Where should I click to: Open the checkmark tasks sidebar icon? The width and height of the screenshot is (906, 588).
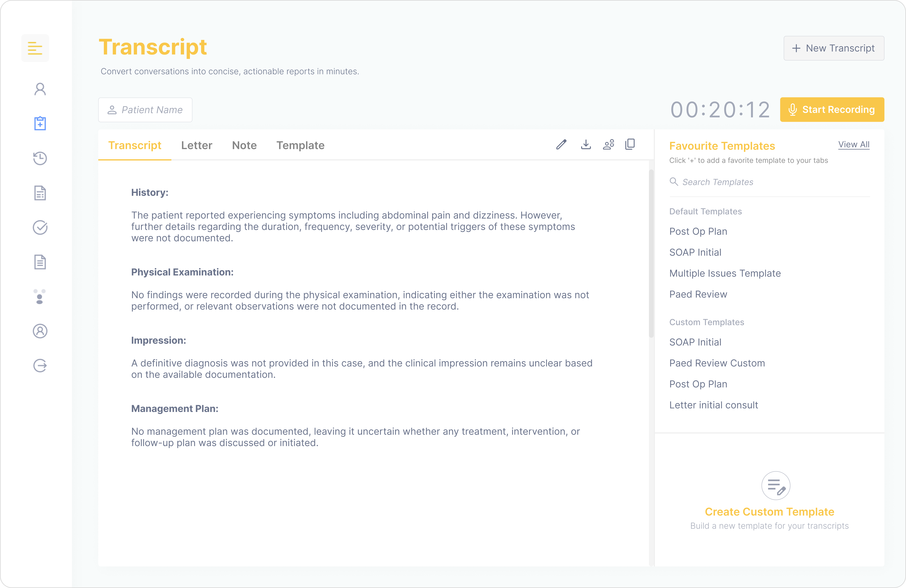click(x=40, y=228)
